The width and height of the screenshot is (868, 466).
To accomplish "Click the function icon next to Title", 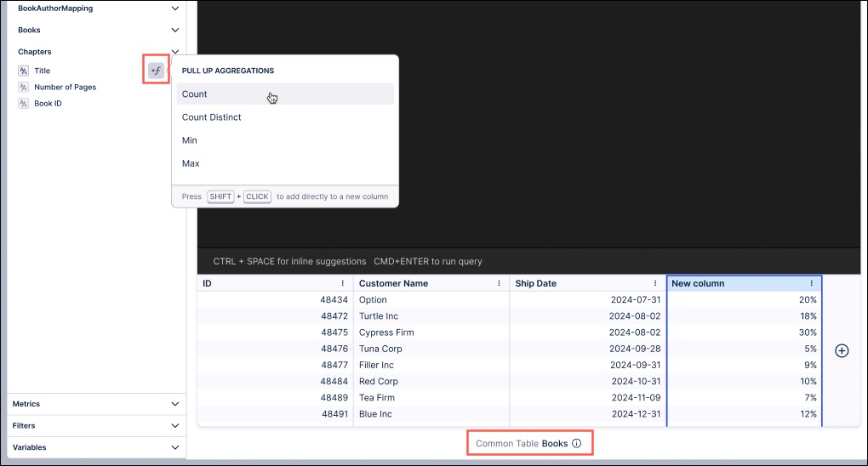I will [156, 71].
